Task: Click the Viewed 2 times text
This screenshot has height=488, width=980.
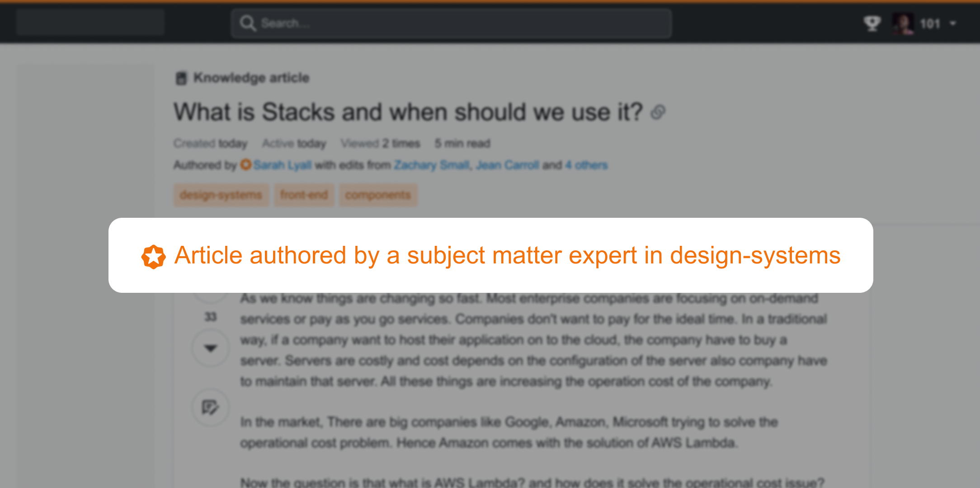Action: [x=380, y=144]
